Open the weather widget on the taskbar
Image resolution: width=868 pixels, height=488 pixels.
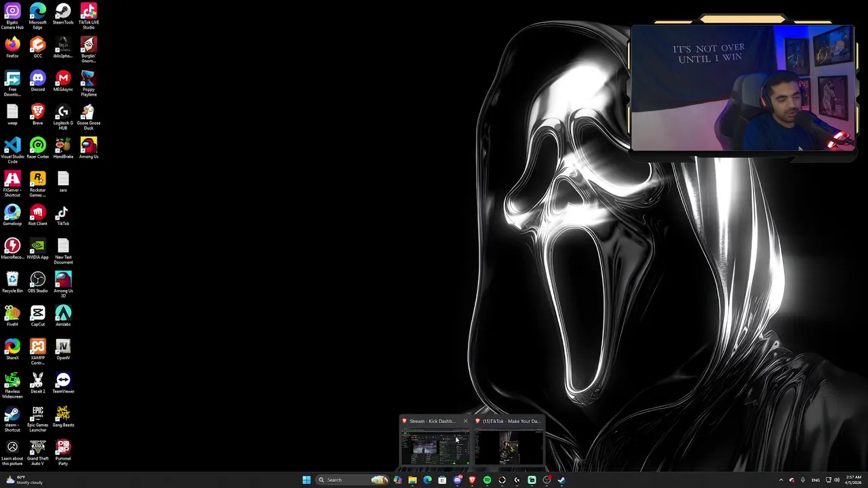[23, 480]
